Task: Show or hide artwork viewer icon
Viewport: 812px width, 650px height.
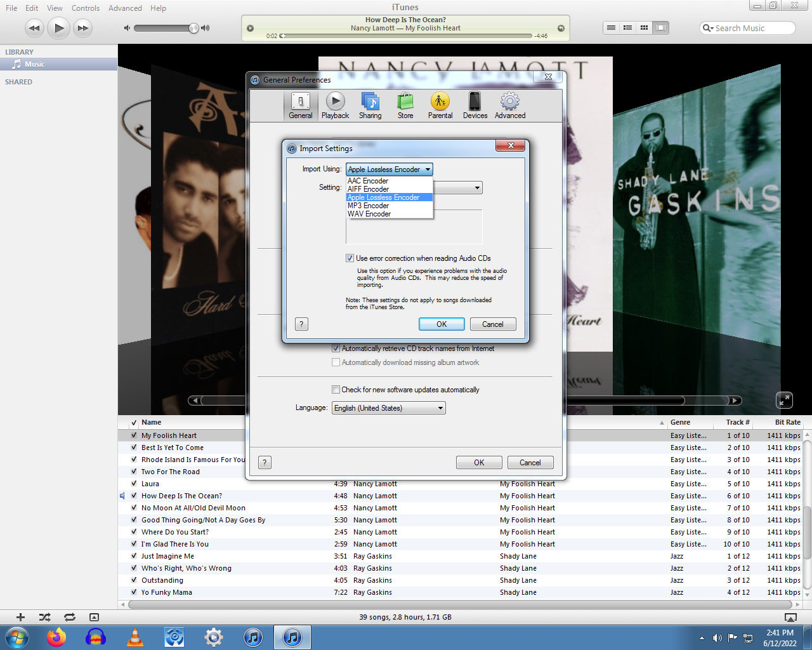Action: click(x=94, y=617)
